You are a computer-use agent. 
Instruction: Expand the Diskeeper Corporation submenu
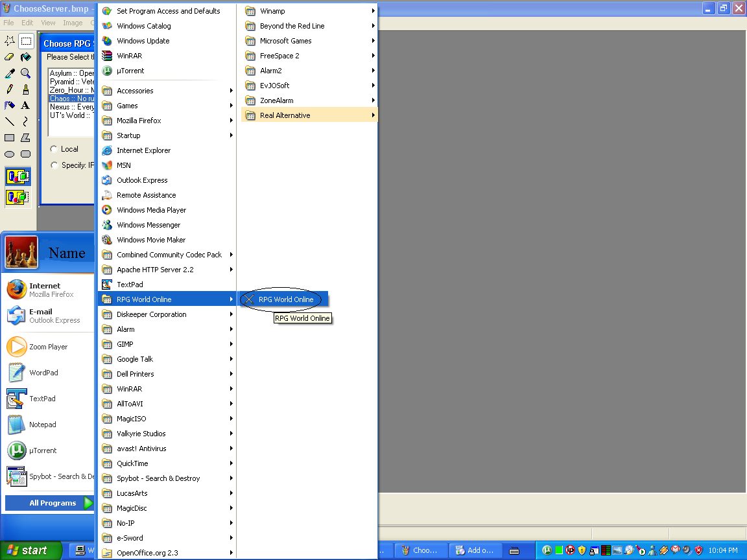click(x=167, y=314)
